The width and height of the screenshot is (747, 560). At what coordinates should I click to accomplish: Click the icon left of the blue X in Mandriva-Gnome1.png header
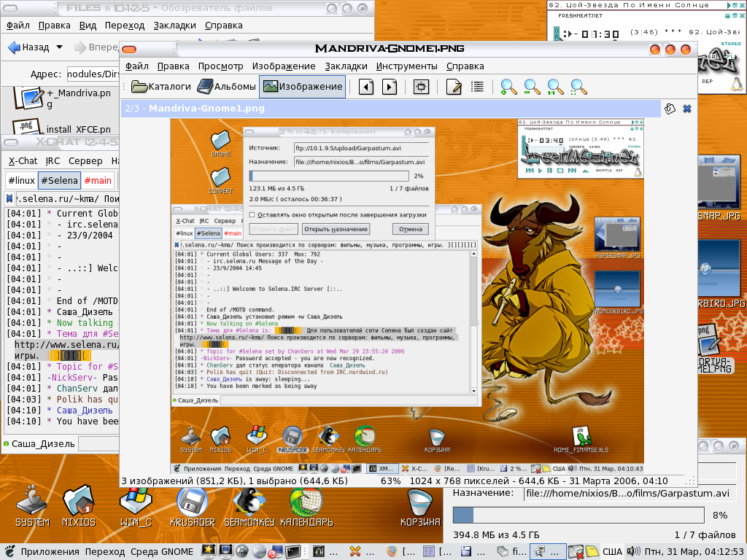coord(670,109)
